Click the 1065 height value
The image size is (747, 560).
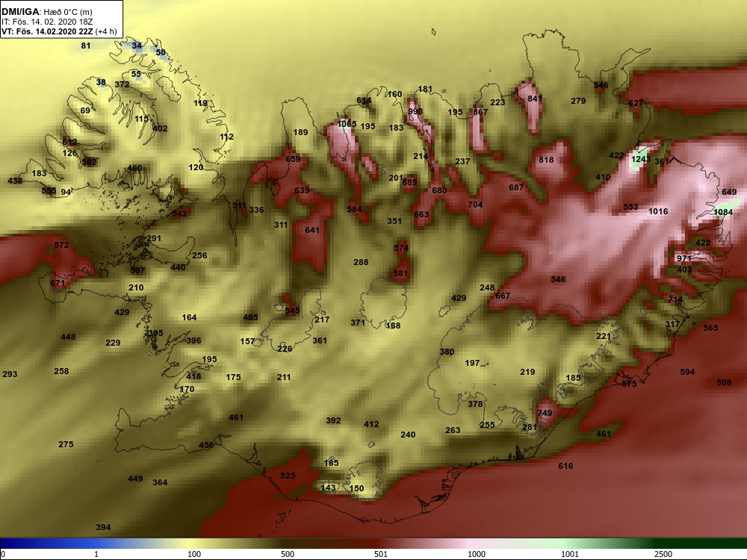347,124
